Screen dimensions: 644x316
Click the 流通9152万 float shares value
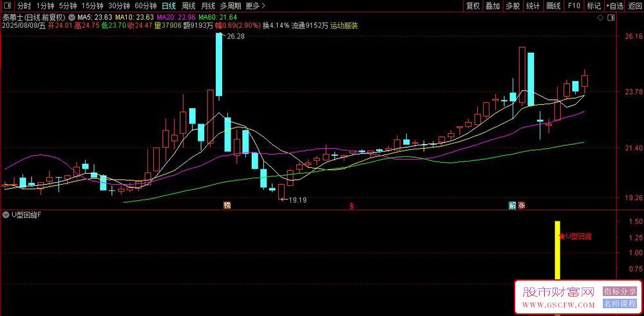click(x=310, y=26)
